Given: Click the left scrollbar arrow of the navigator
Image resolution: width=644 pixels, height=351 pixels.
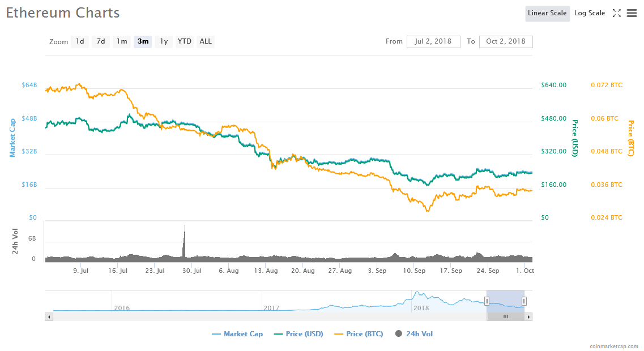Looking at the screenshot, I should pyautogui.click(x=49, y=316).
